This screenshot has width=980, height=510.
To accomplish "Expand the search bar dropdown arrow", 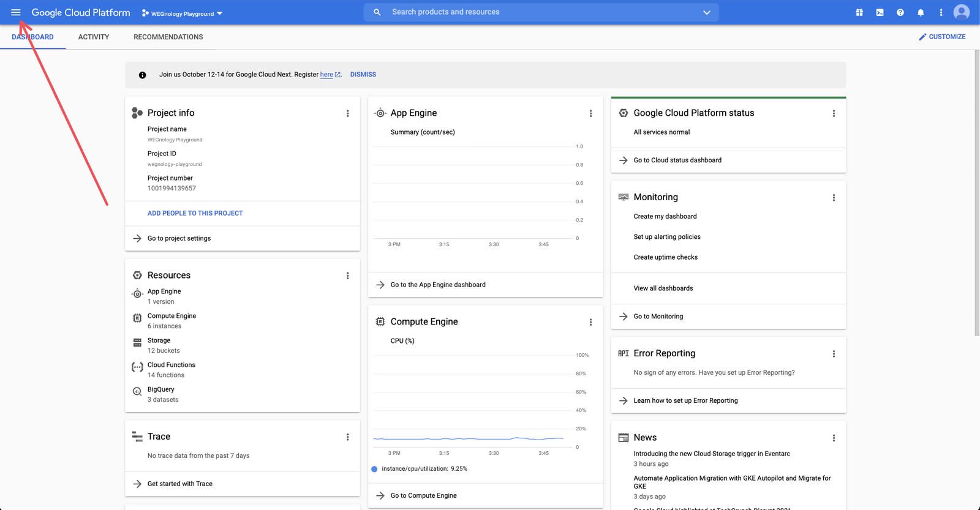I will click(x=707, y=12).
